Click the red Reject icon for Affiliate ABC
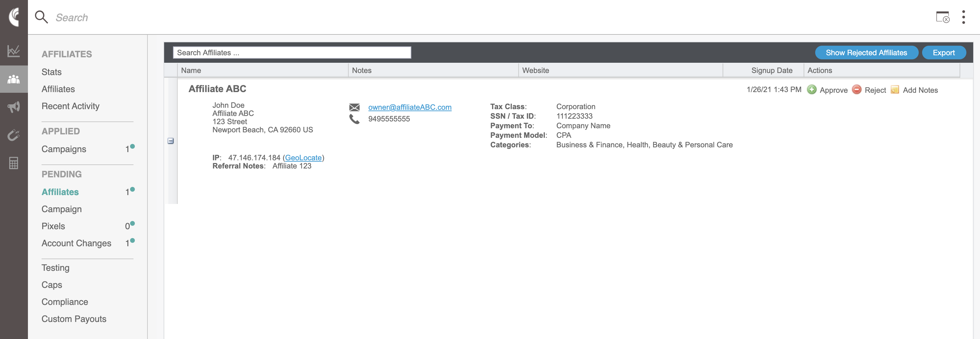 856,89
